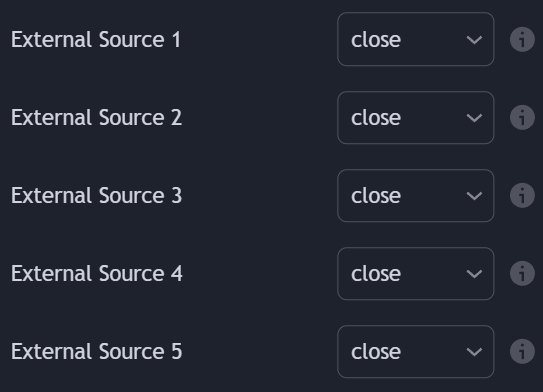Image resolution: width=543 pixels, height=392 pixels.
Task: Click the External Source 1 label
Action: pos(96,39)
